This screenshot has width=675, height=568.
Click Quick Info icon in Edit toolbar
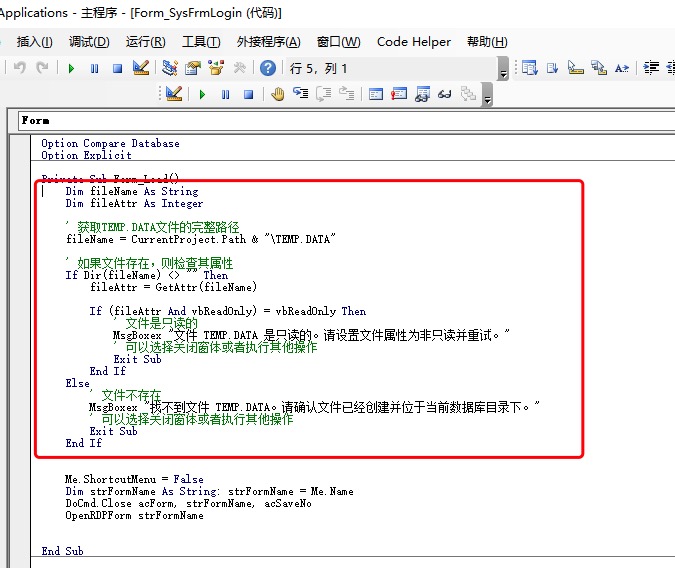576,68
